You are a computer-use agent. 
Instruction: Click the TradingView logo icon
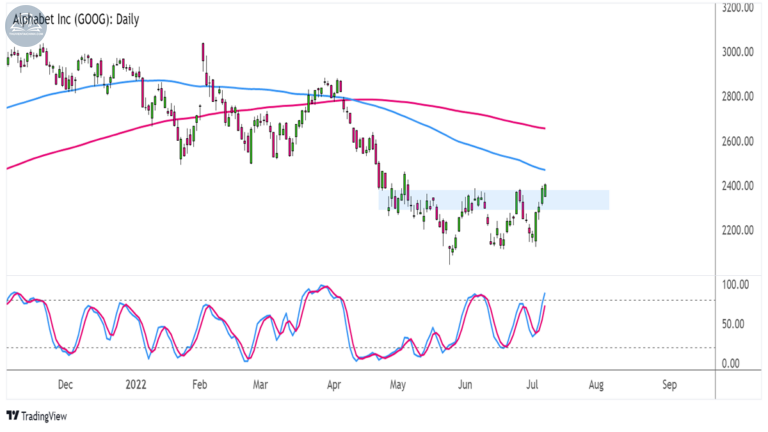coord(13,416)
